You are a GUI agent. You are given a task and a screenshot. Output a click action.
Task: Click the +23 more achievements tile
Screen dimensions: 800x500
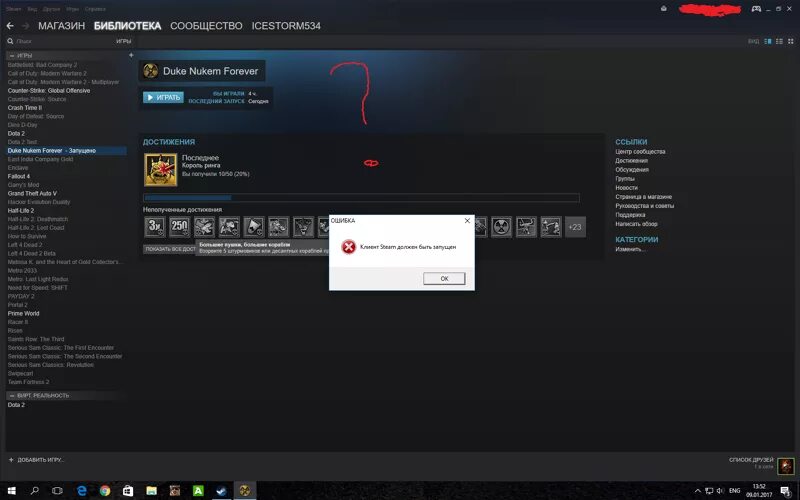click(575, 227)
